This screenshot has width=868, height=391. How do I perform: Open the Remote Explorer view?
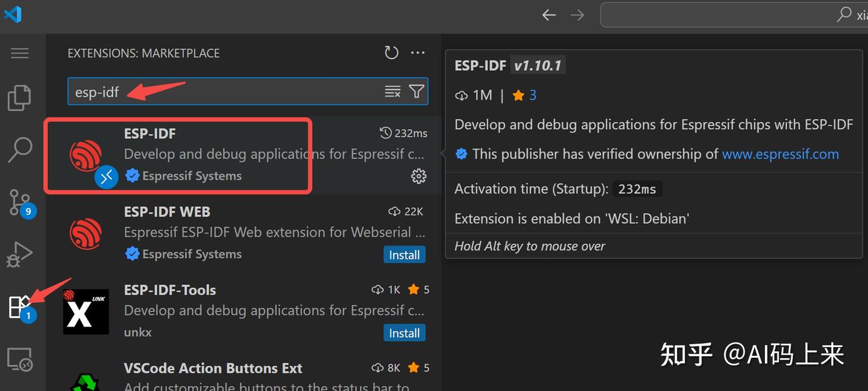(x=19, y=359)
